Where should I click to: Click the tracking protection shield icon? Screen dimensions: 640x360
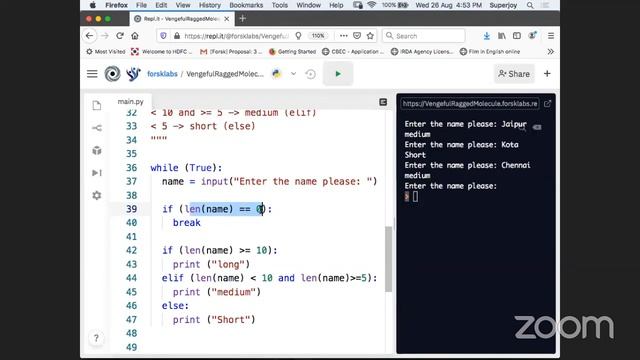click(x=163, y=36)
